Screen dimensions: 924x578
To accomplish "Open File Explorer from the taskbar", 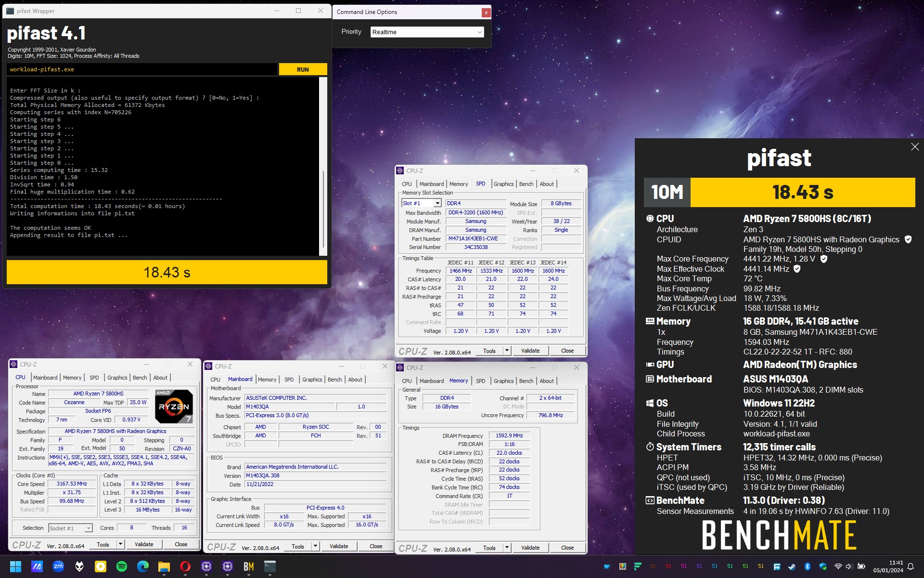I will 164,566.
